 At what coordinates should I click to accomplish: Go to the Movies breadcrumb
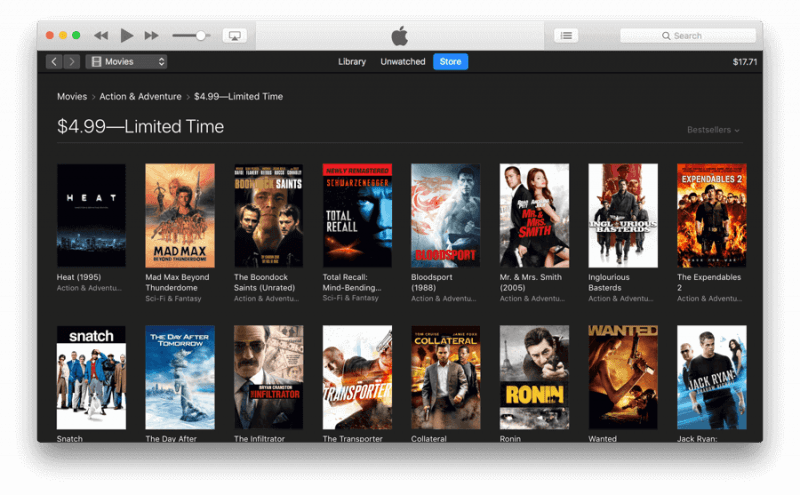pyautogui.click(x=72, y=96)
